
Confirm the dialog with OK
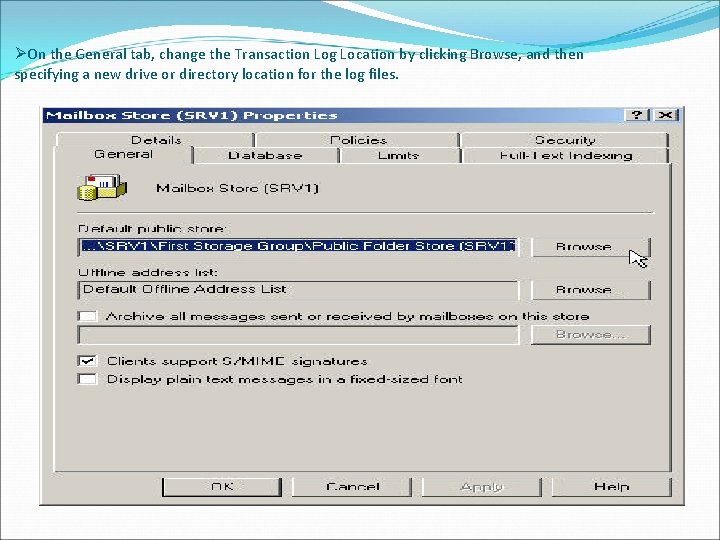(222, 487)
